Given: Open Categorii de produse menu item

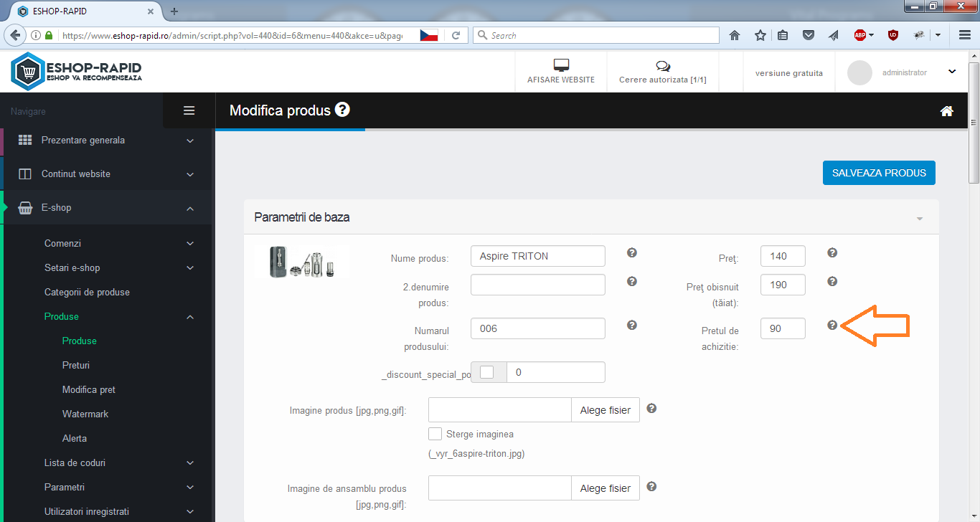Looking at the screenshot, I should 87,293.
